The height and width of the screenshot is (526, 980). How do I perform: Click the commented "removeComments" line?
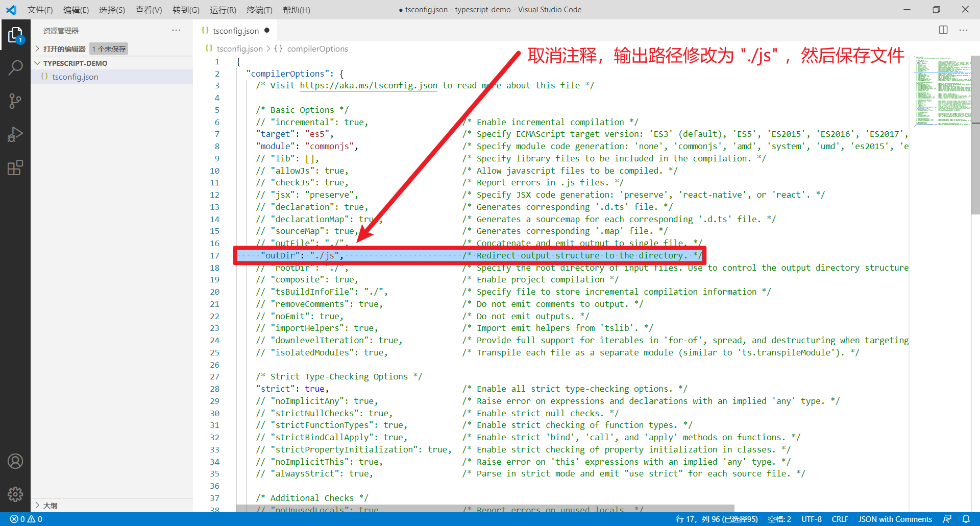click(319, 304)
